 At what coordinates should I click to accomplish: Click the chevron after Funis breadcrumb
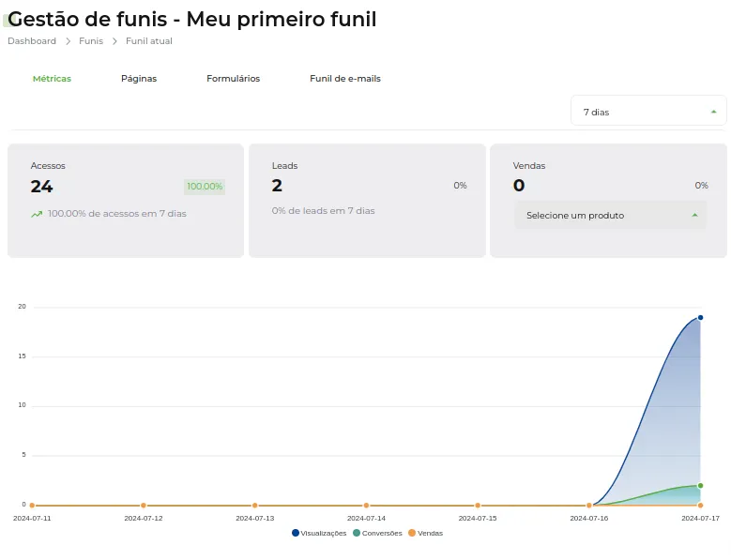(114, 41)
